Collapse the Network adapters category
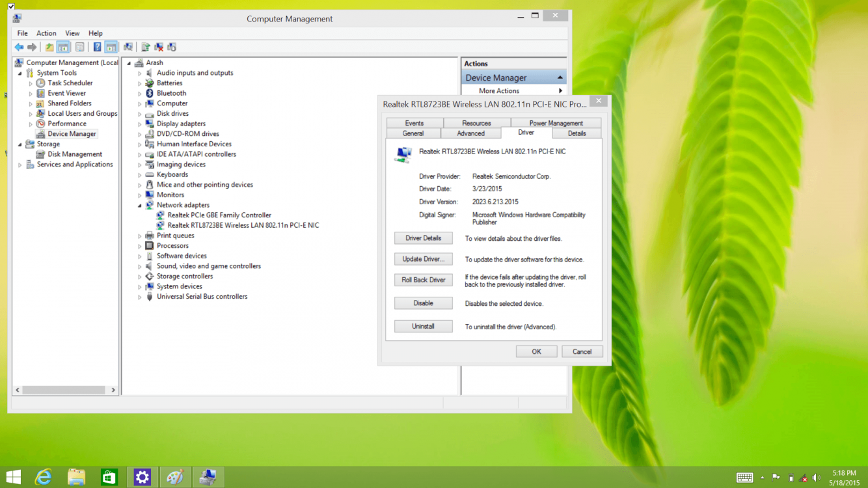This screenshot has height=488, width=868. pos(139,205)
